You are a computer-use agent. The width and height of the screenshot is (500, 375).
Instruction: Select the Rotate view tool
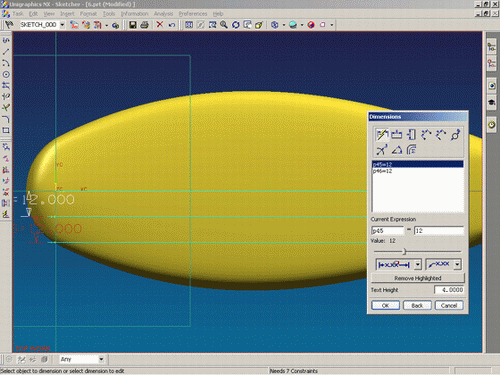236,25
